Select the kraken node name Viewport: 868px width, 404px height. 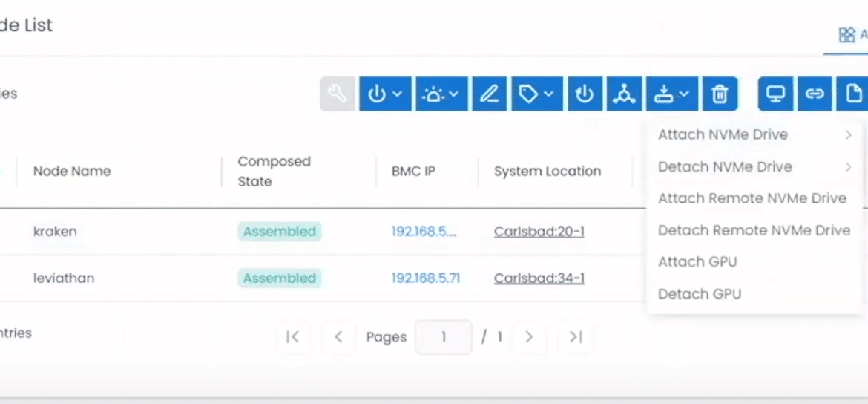point(55,231)
